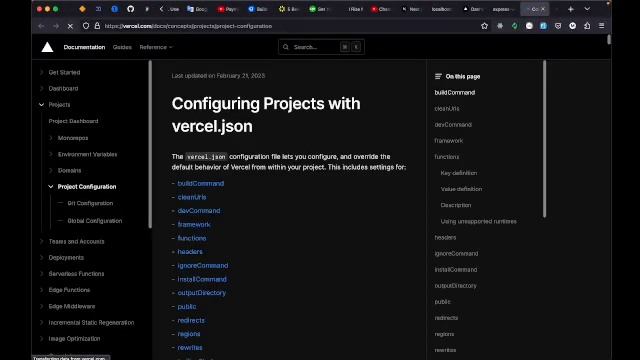Follow the ignoreCommand link in article

pos(203,265)
